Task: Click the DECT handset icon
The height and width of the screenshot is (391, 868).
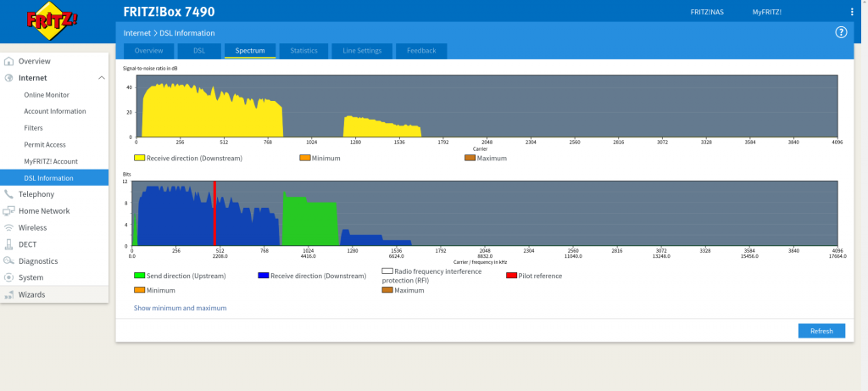Action: pyautogui.click(x=8, y=244)
